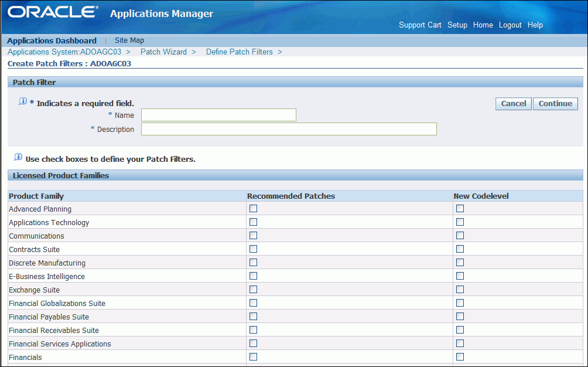Go to Home in the header
The width and height of the screenshot is (588, 367).
coord(483,25)
